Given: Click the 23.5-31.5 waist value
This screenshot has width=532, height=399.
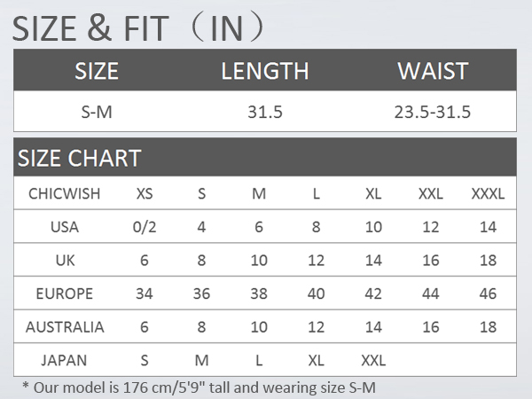Looking at the screenshot, I should [x=433, y=112].
